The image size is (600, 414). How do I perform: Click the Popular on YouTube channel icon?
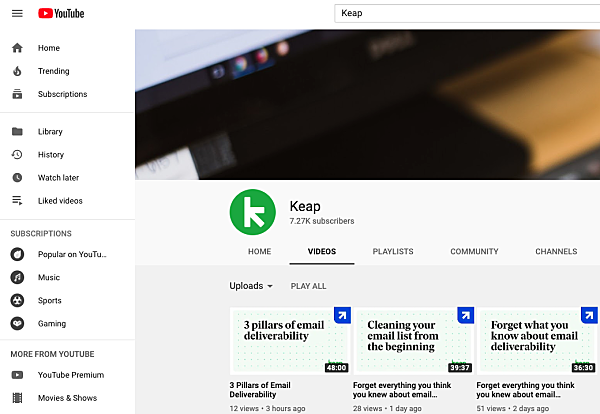pyautogui.click(x=17, y=254)
